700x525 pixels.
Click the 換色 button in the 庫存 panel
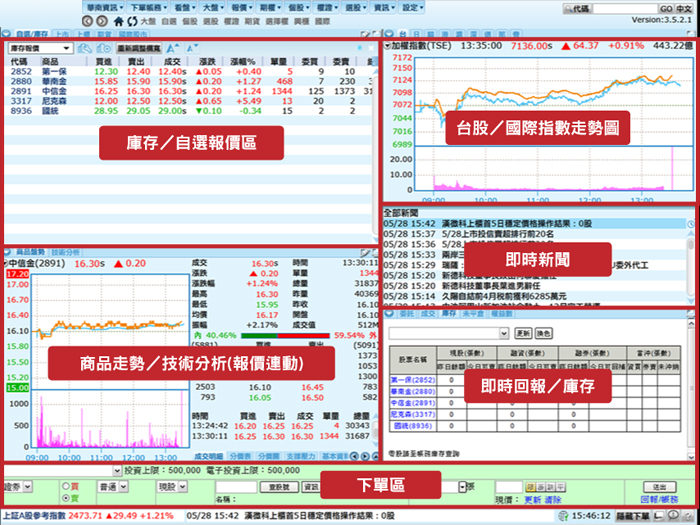(x=543, y=333)
